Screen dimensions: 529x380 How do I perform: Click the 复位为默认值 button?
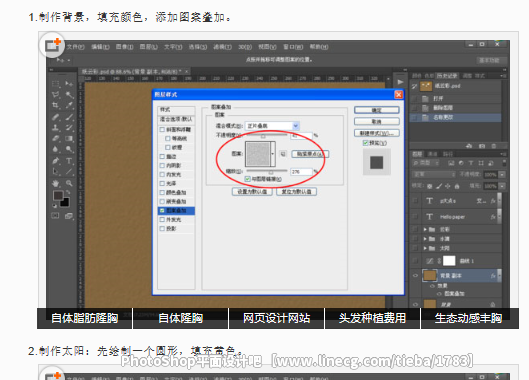point(297,192)
